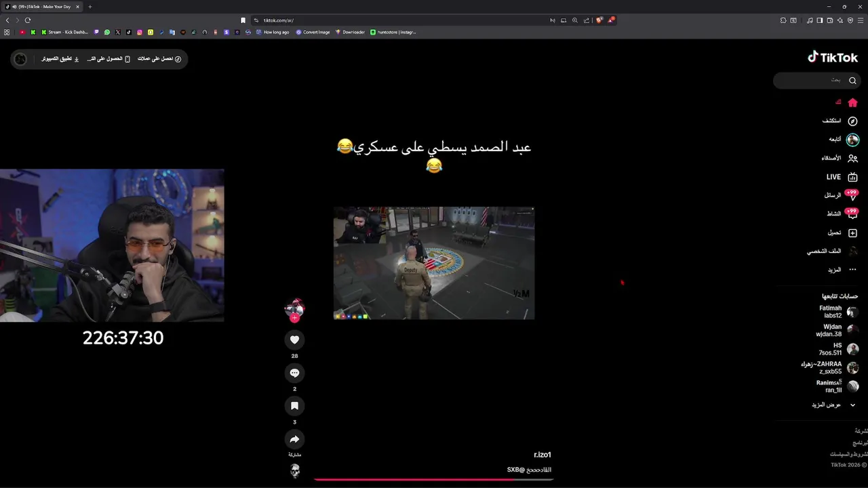
Task: Open the spinning music disc with skull
Action: coord(295,470)
